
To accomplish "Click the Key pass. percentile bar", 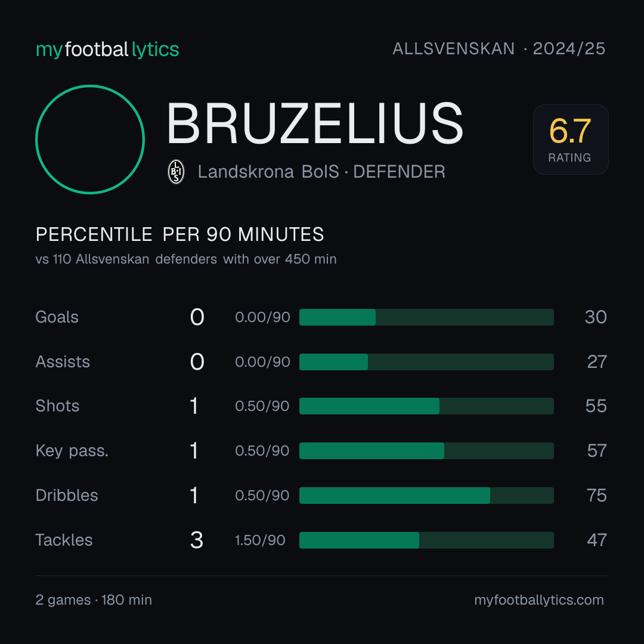I will (426, 451).
